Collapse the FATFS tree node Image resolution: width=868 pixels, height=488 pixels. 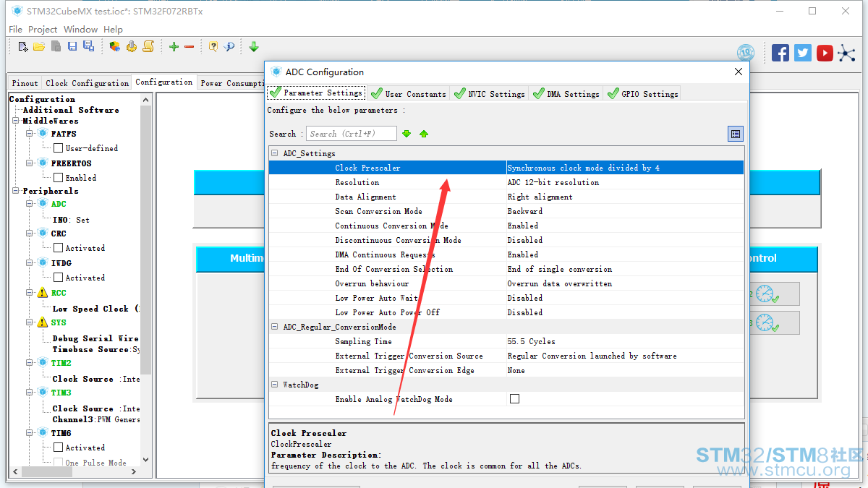click(30, 134)
